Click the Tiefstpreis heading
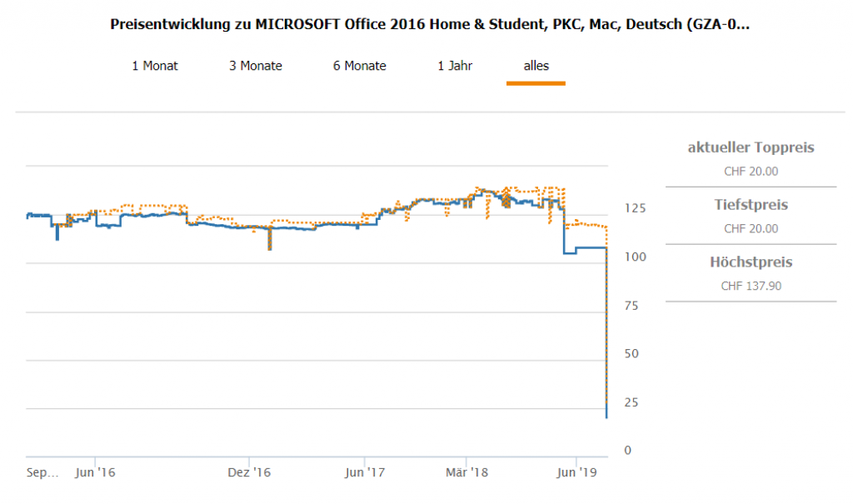This screenshot has height=504, width=853. tap(751, 205)
